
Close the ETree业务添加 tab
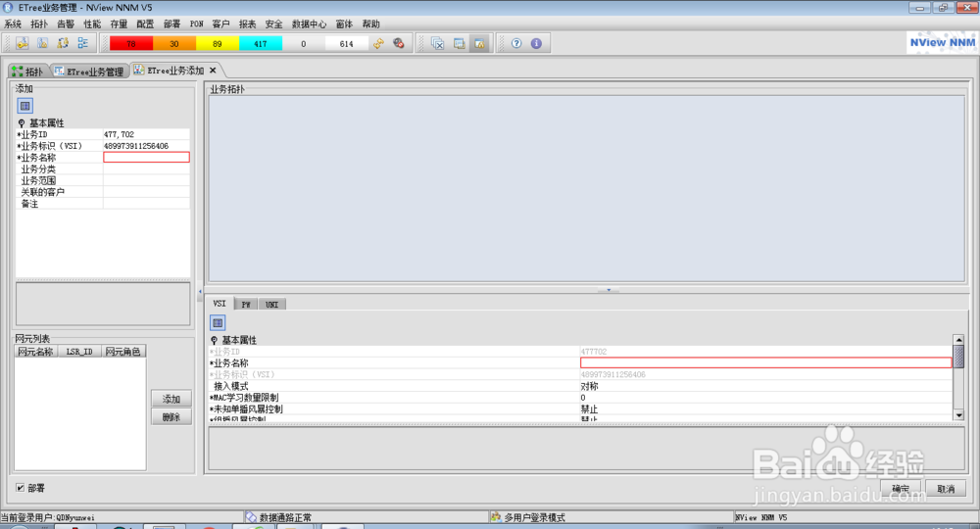pyautogui.click(x=213, y=71)
